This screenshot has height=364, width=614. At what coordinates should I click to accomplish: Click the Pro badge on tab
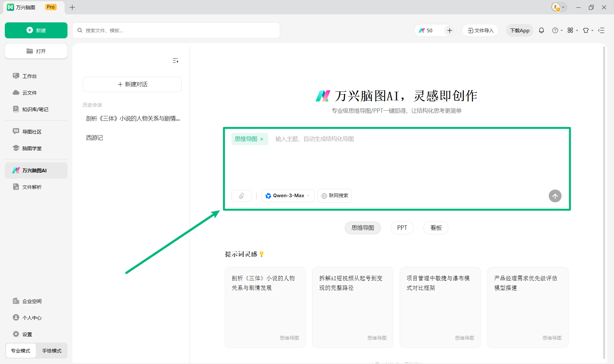[51, 7]
